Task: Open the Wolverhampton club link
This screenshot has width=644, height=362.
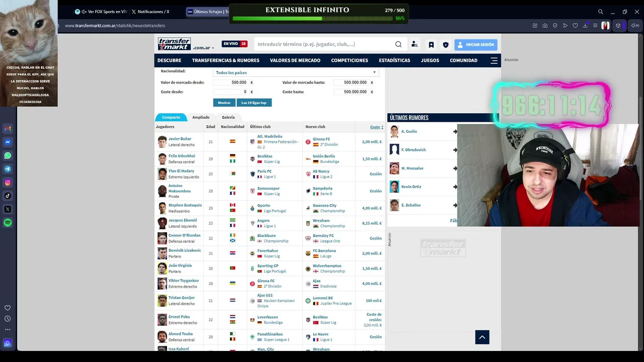Action: click(x=327, y=265)
